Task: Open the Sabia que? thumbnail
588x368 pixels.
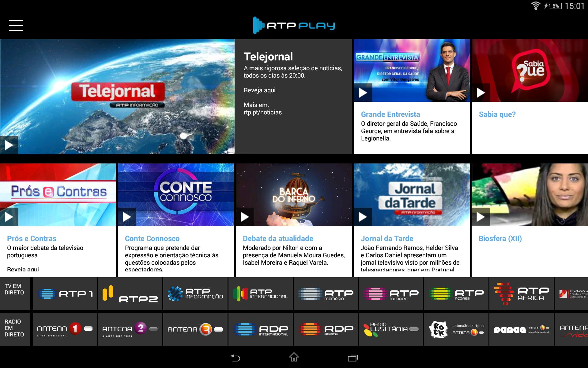Action: (x=530, y=71)
